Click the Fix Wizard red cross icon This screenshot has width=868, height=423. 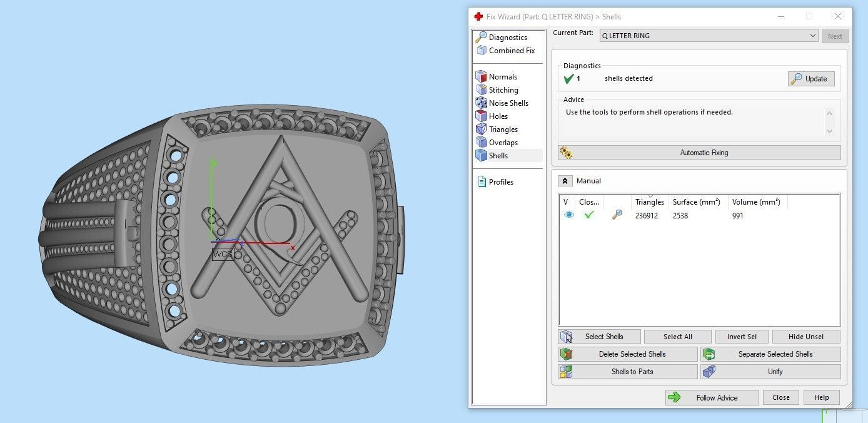[478, 17]
